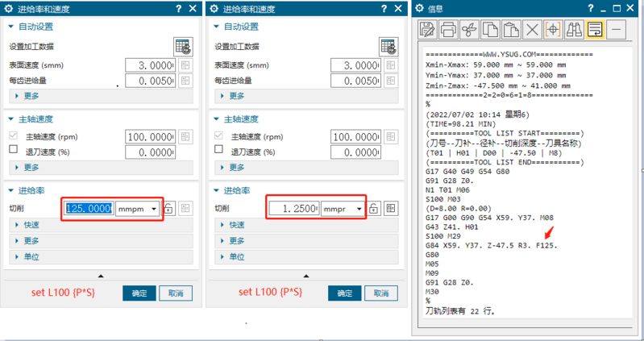Viewport: 644px width, 341px height.
Task: Click the orange crosshair locate icon in 信息 toolbar
Action: click(x=553, y=30)
